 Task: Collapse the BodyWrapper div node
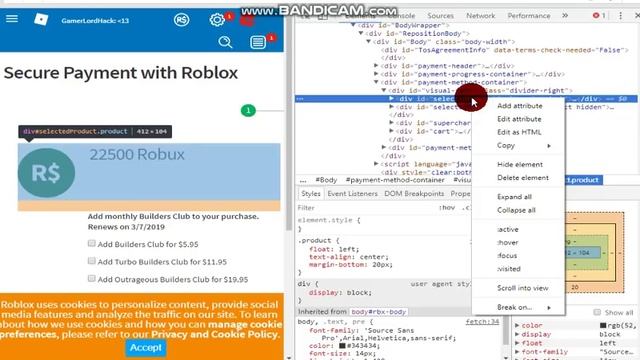tap(353, 25)
